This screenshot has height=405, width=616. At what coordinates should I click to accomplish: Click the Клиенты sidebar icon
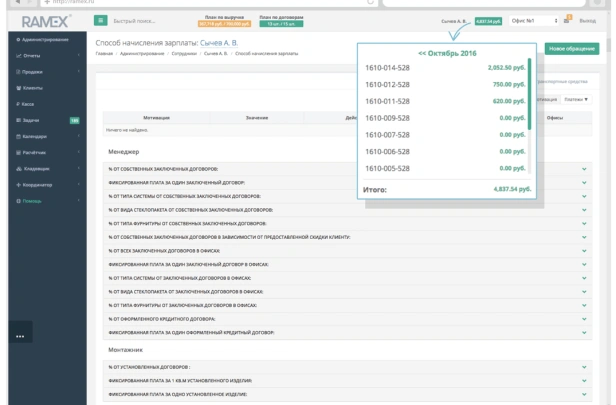point(18,88)
